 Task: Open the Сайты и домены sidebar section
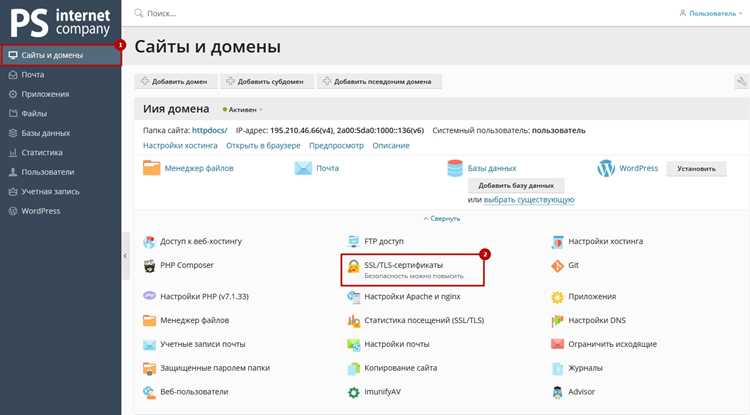point(60,55)
